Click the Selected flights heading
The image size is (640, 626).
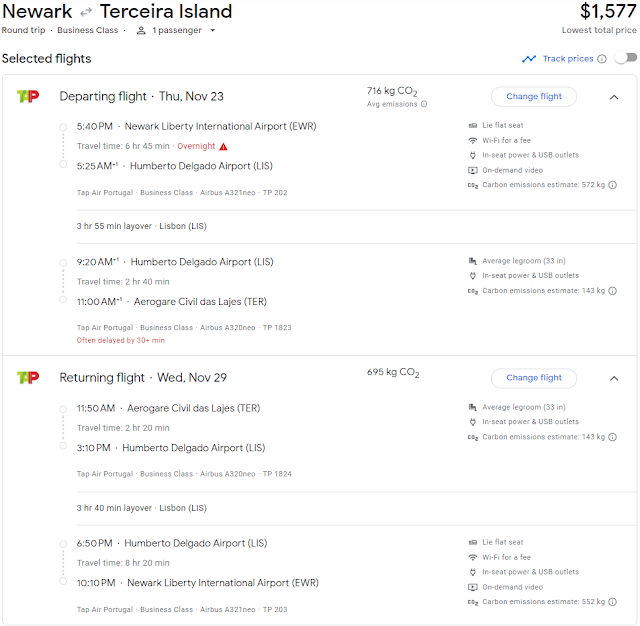click(x=47, y=59)
